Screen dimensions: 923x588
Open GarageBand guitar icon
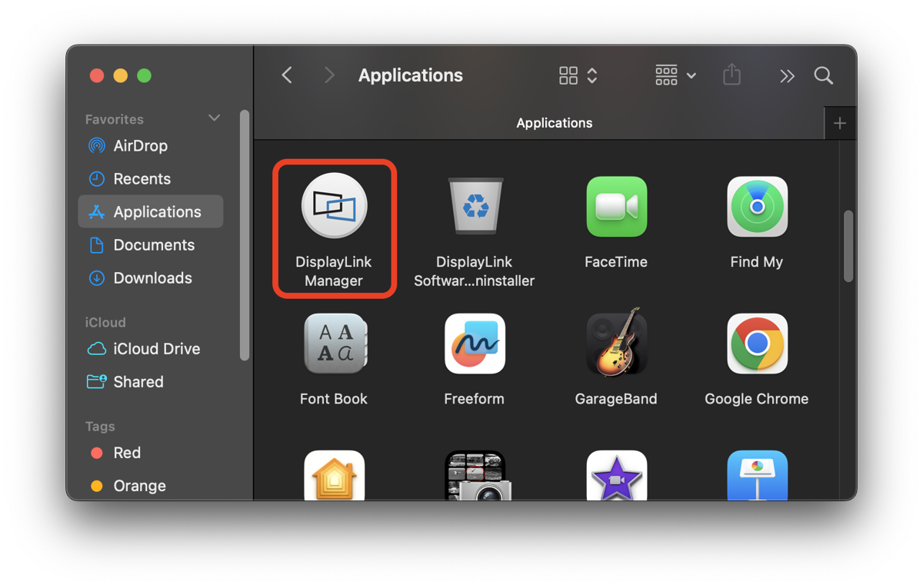click(x=615, y=344)
